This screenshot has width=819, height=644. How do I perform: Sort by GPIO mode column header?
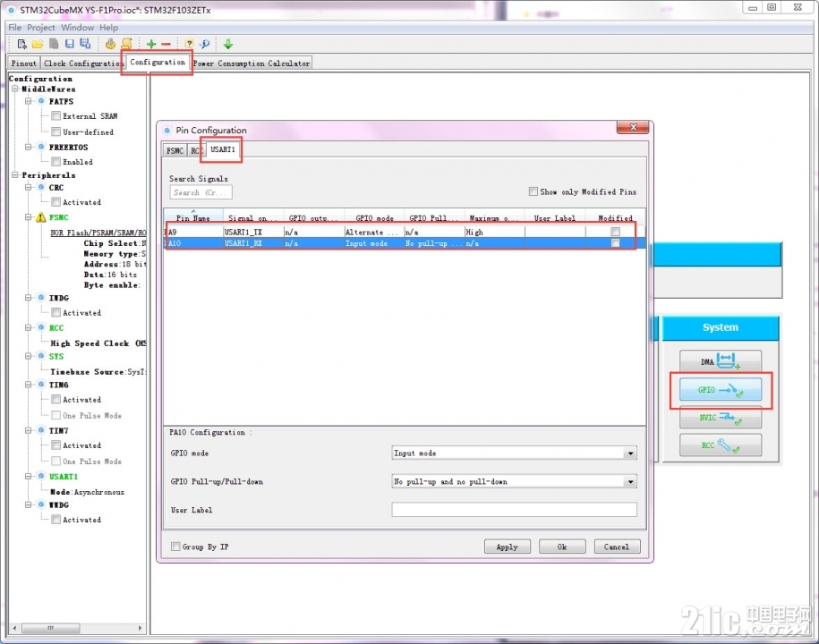pyautogui.click(x=374, y=217)
